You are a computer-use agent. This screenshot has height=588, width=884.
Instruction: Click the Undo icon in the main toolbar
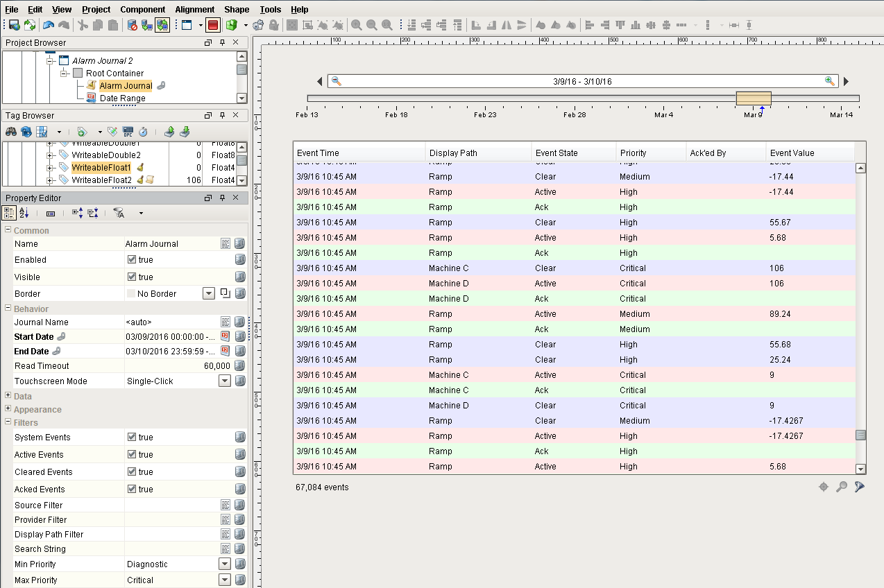pyautogui.click(x=47, y=26)
